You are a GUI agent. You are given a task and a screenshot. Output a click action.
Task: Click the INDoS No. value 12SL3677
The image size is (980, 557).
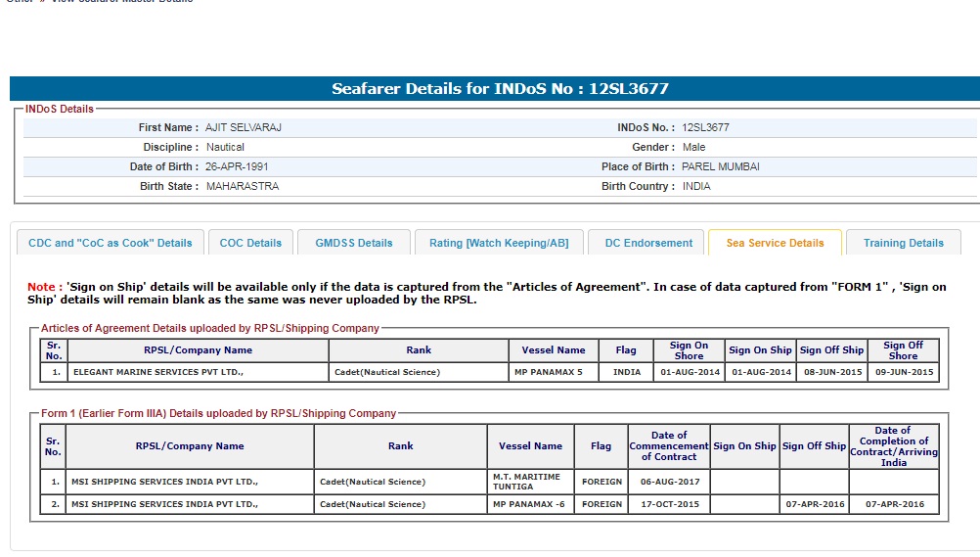pos(705,127)
